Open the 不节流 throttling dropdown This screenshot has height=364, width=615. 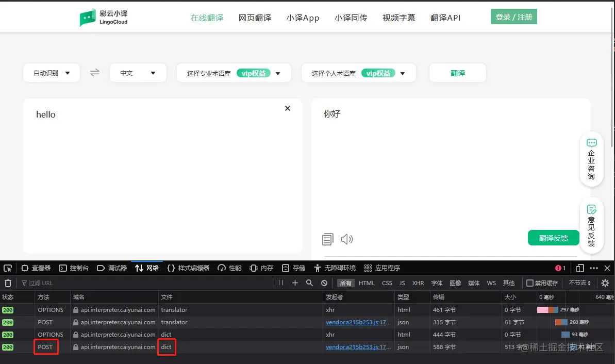coord(578,283)
